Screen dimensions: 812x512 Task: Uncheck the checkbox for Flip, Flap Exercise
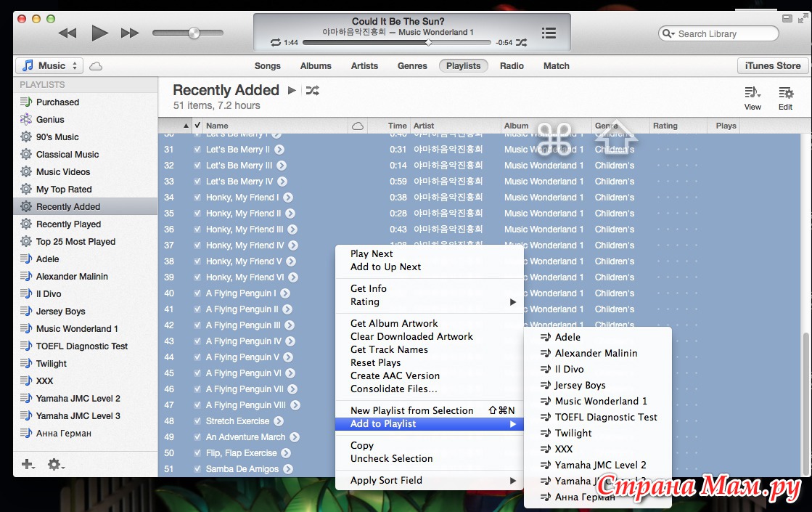pos(197,453)
